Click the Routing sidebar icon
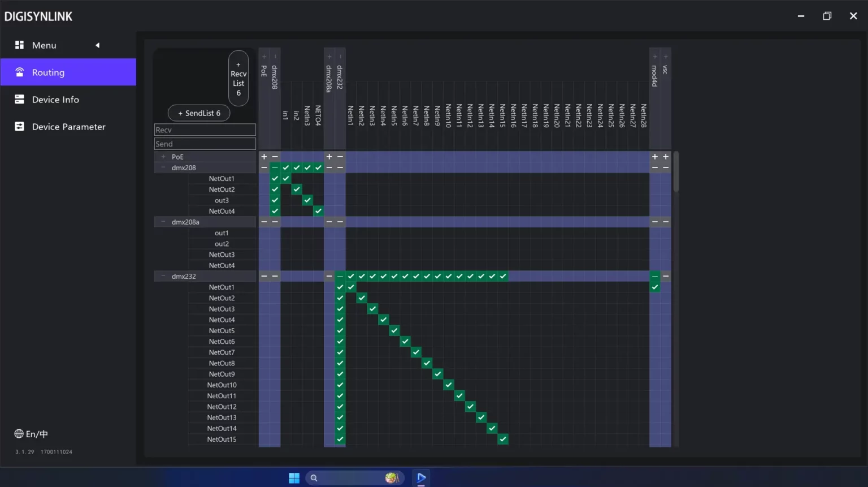The width and height of the screenshot is (868, 487). (x=19, y=72)
